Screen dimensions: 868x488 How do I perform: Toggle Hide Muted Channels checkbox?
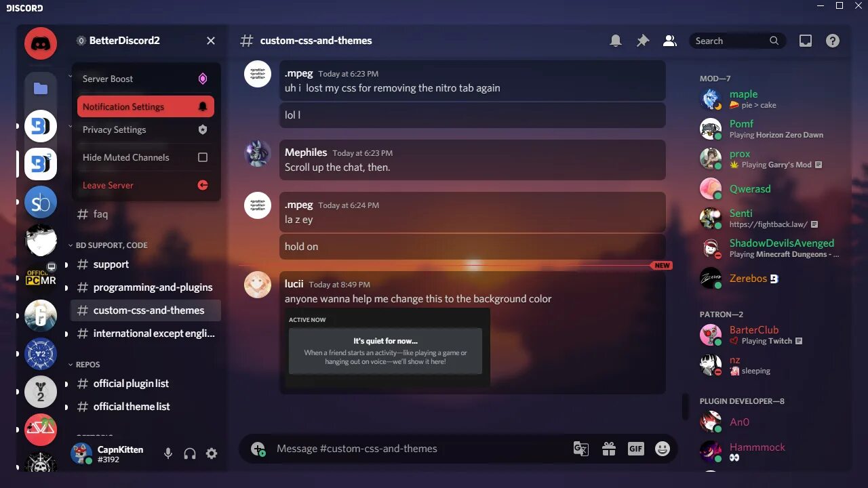coord(202,157)
